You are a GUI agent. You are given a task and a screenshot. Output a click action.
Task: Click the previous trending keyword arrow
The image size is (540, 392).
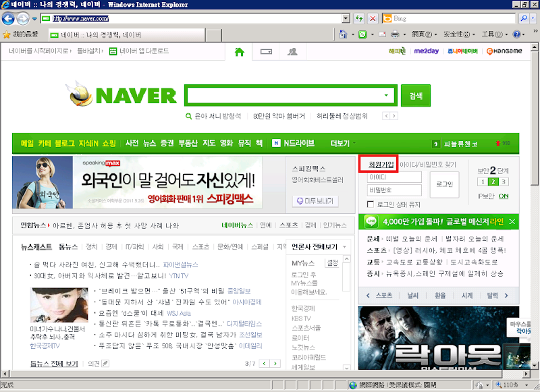[386, 116]
